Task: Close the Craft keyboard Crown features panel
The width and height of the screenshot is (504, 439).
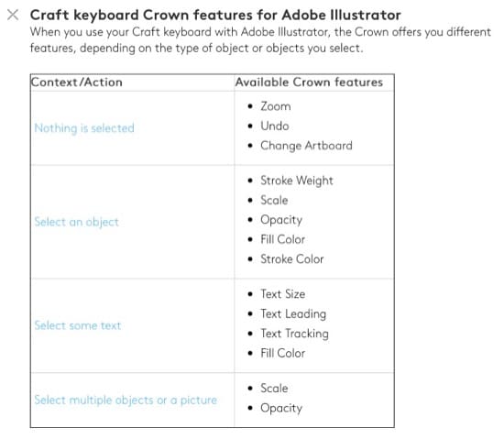Action: [13, 15]
